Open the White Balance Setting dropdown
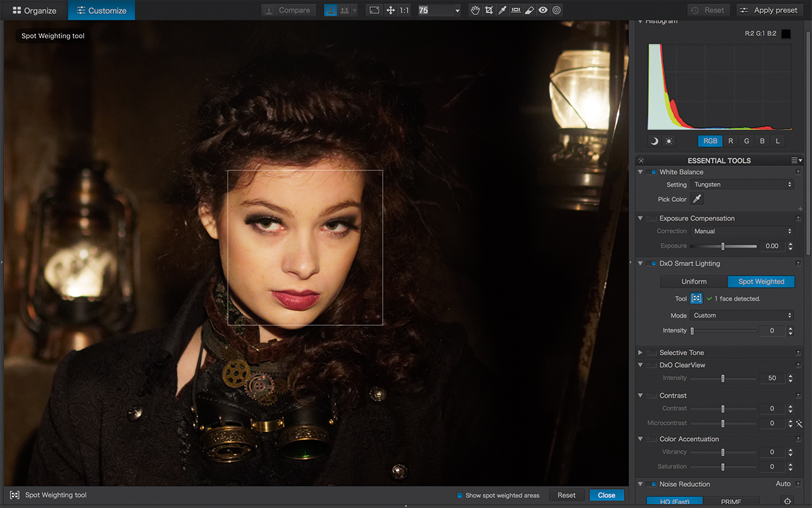 point(742,184)
